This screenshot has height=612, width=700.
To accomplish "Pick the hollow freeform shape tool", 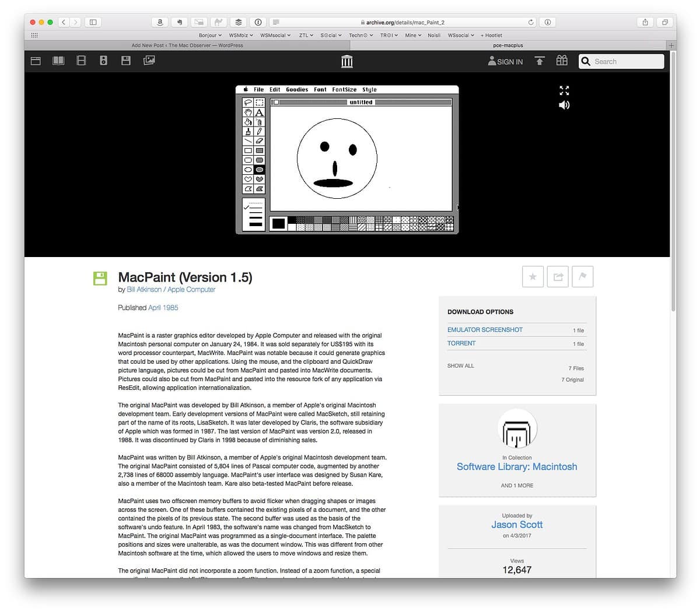I will click(248, 179).
